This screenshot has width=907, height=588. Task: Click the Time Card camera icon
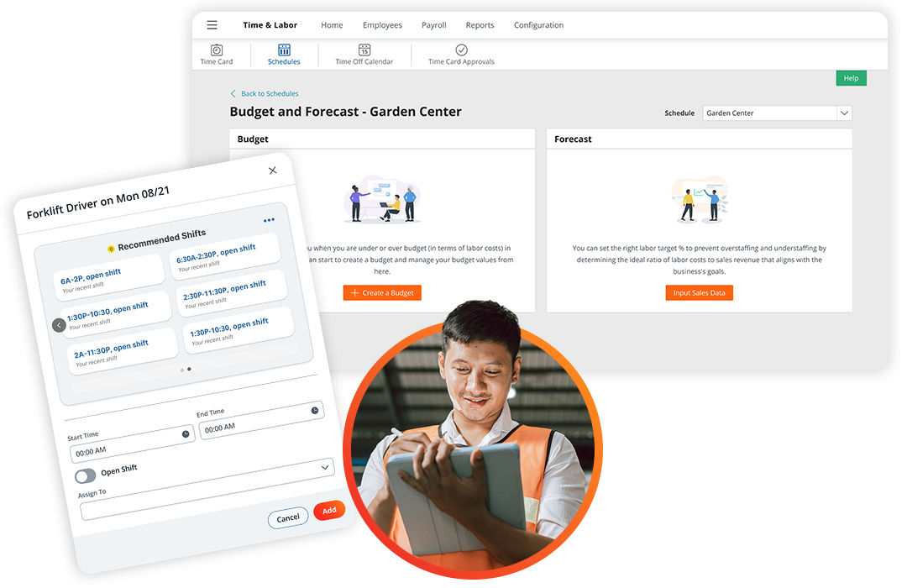point(217,50)
